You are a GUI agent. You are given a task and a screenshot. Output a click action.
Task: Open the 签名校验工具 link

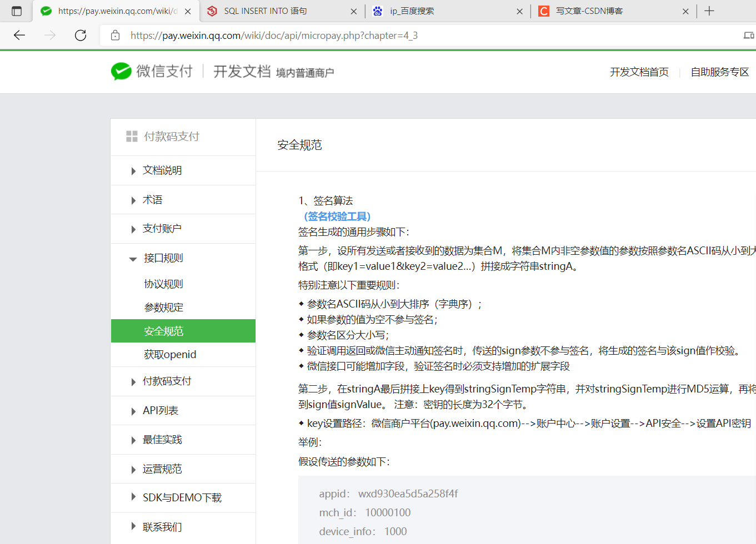[337, 216]
